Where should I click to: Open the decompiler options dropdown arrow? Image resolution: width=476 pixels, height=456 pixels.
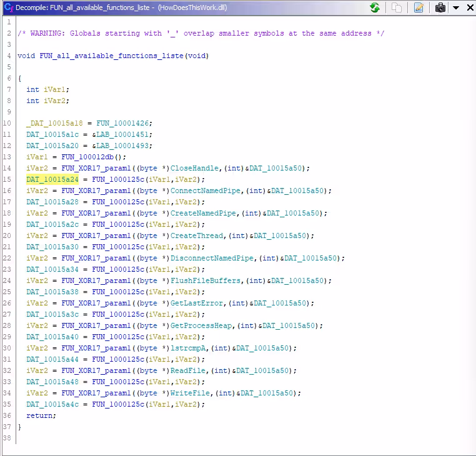(455, 7)
